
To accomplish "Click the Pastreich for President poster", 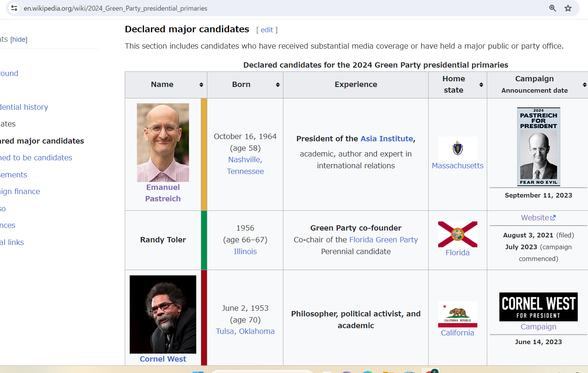I will (538, 147).
